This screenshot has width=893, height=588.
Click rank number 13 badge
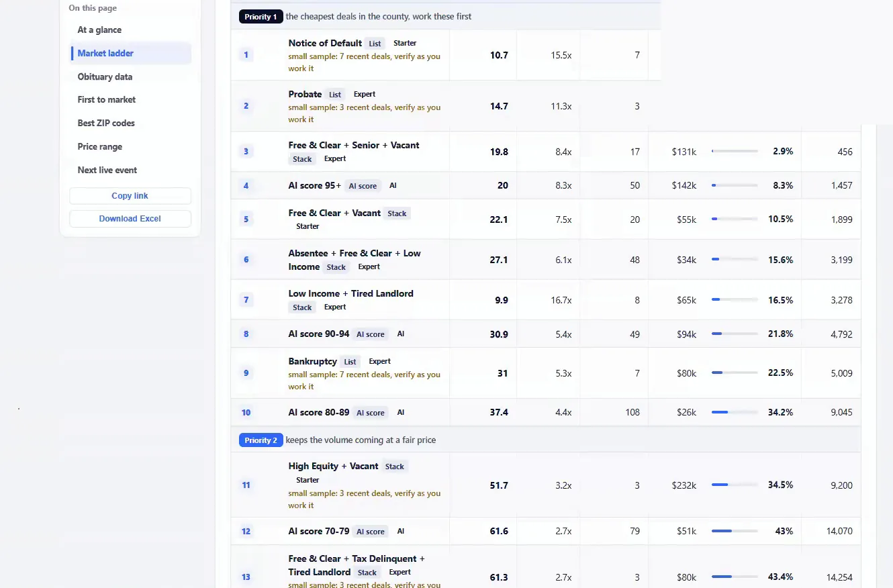[246, 577]
